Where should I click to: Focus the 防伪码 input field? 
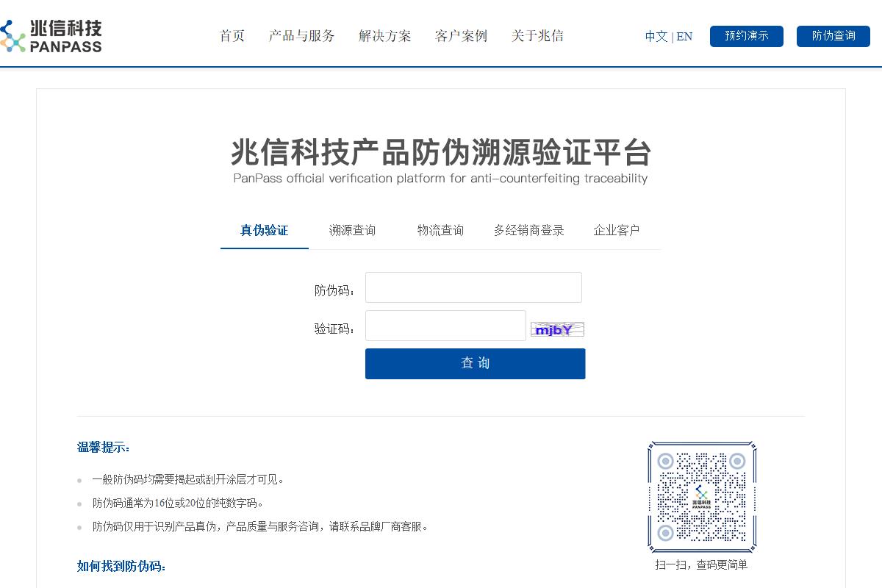pyautogui.click(x=473, y=287)
